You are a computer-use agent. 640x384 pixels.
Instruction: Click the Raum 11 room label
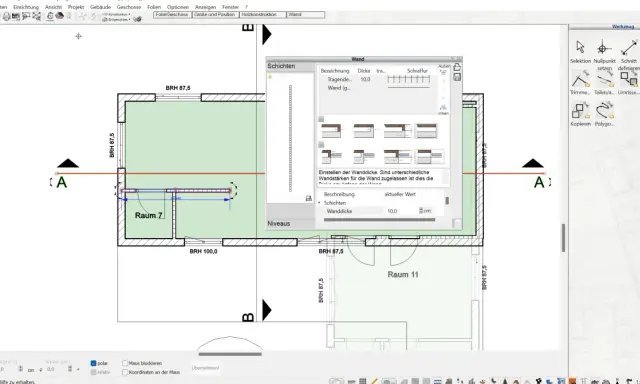403,275
